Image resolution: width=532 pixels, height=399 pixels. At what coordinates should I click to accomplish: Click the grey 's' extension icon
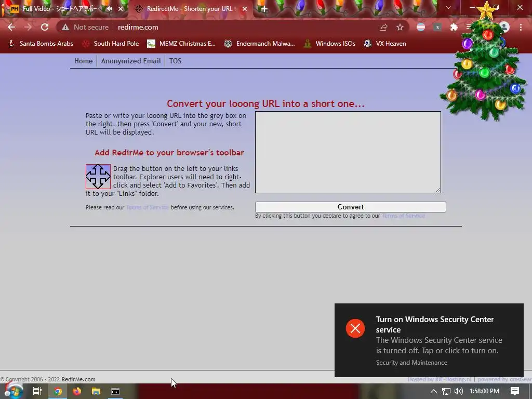click(437, 27)
